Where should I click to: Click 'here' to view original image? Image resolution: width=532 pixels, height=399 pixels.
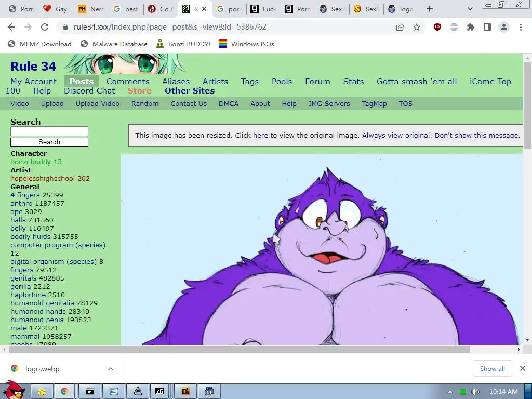click(261, 136)
